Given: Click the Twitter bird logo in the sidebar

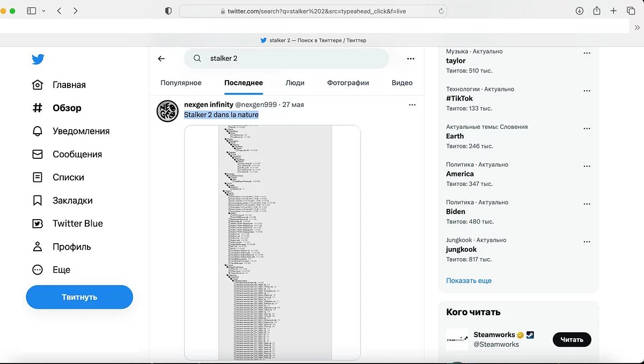Looking at the screenshot, I should (x=38, y=59).
